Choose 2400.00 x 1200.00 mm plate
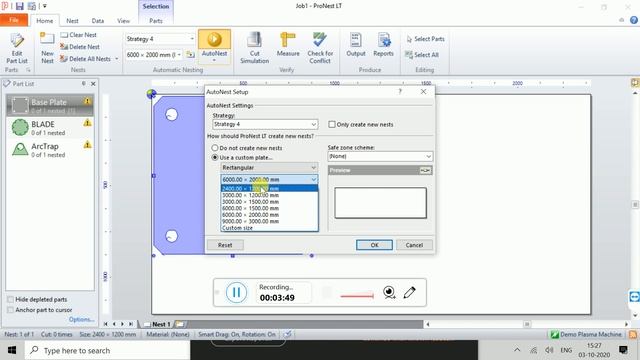 tap(269, 189)
